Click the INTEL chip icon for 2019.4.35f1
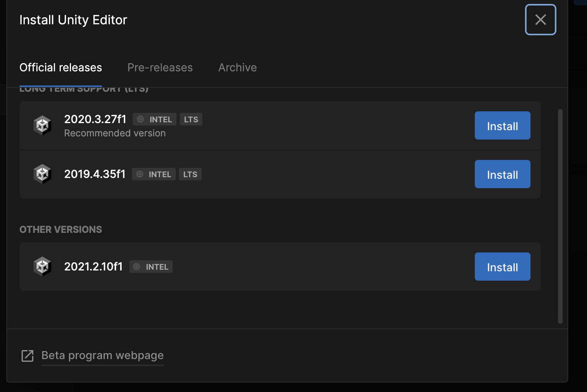Viewport: 587px width, 392px height. (x=139, y=174)
